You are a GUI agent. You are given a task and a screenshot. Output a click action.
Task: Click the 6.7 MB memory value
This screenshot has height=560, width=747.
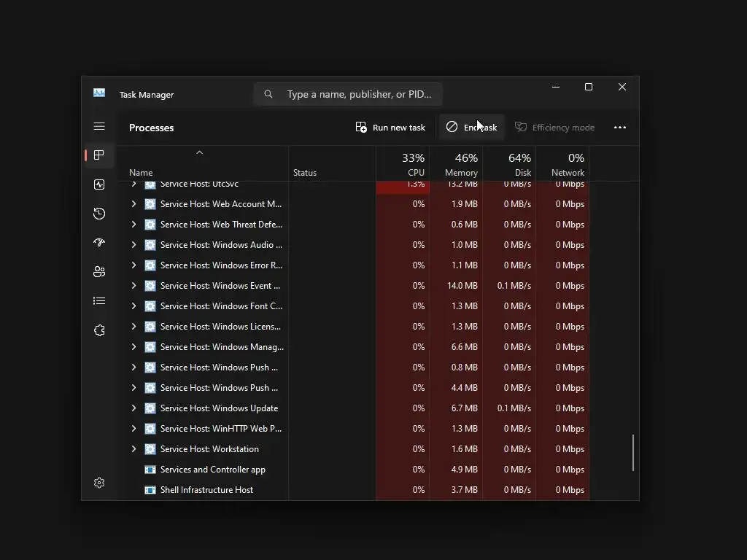(x=465, y=408)
